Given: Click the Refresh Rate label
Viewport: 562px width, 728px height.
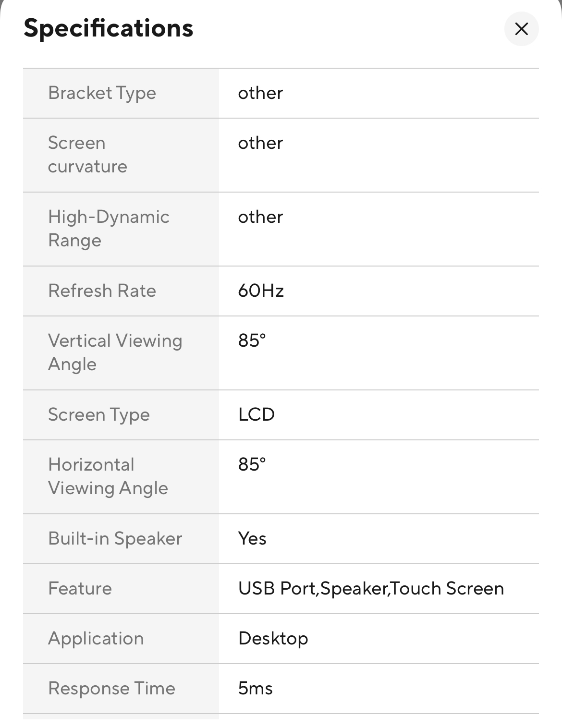Looking at the screenshot, I should click(102, 291).
